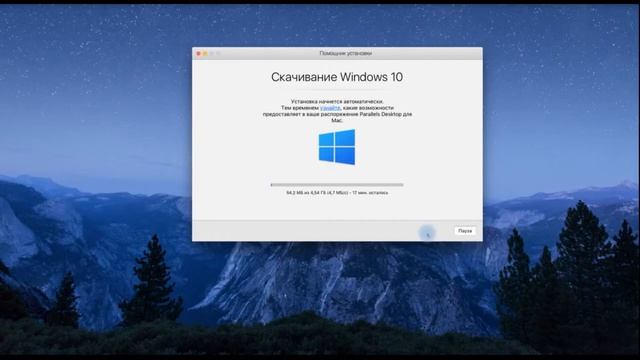Click the download progress bar
The height and width of the screenshot is (360, 640).
(337, 185)
